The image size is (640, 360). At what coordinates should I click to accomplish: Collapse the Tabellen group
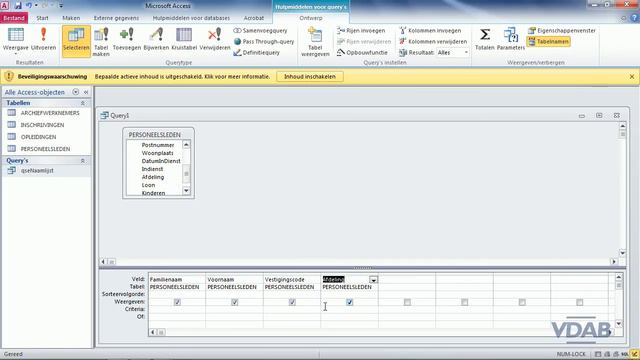click(x=82, y=103)
